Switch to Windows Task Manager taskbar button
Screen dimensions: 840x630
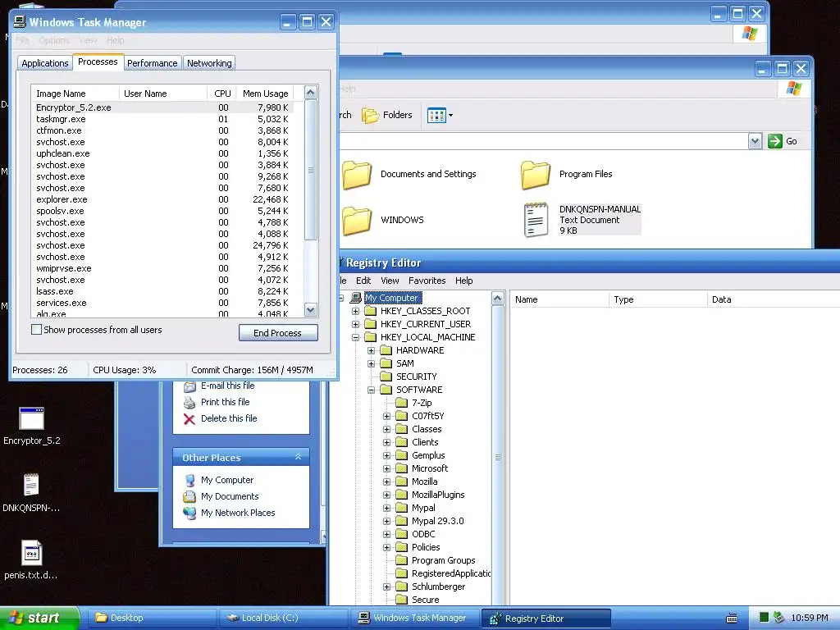(414, 619)
